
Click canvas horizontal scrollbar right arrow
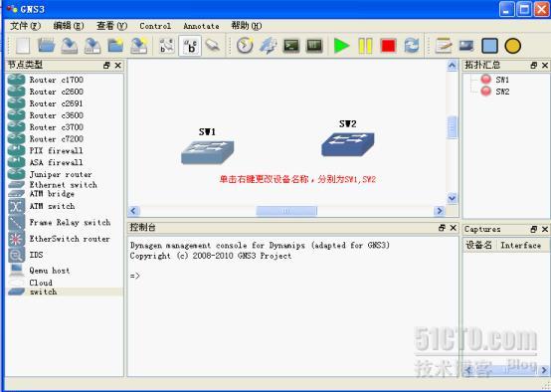pos(440,211)
